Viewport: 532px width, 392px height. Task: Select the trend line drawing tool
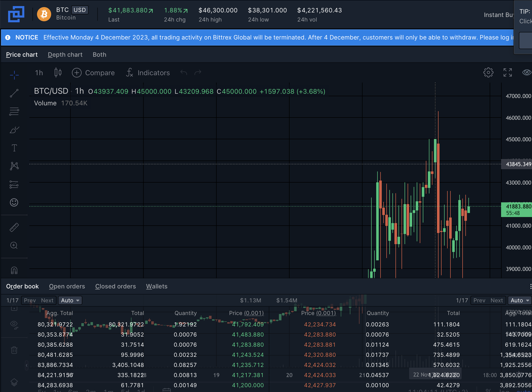(14, 93)
